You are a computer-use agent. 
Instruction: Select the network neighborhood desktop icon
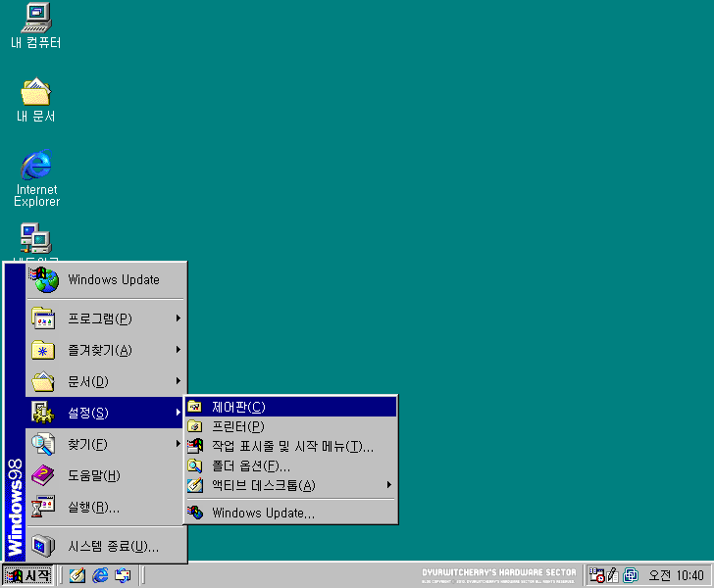(36, 238)
